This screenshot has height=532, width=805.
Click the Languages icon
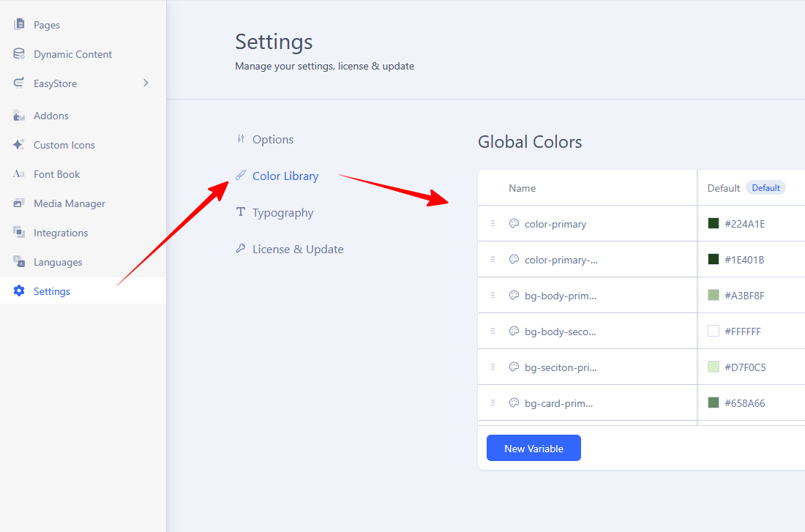[x=19, y=262]
